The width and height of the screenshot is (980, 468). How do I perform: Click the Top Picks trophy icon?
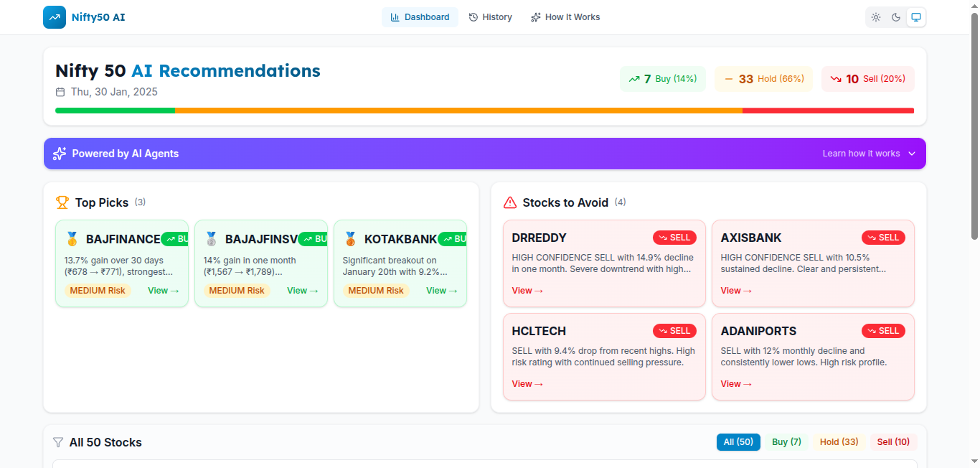point(62,202)
